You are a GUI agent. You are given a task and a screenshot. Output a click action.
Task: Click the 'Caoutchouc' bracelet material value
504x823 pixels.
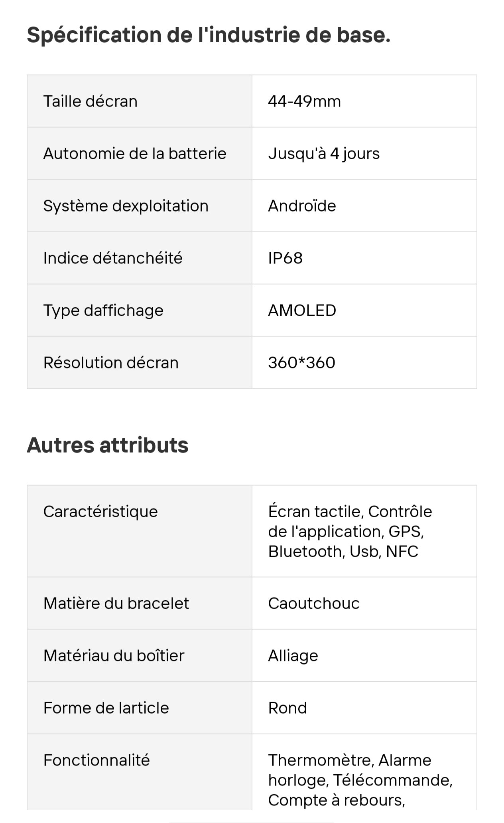pos(314,603)
